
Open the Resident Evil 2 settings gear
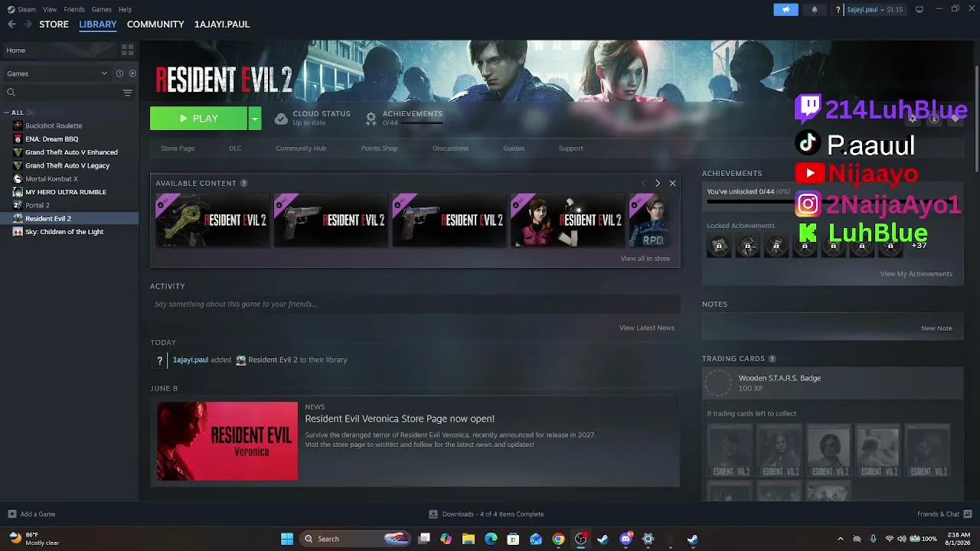[912, 119]
